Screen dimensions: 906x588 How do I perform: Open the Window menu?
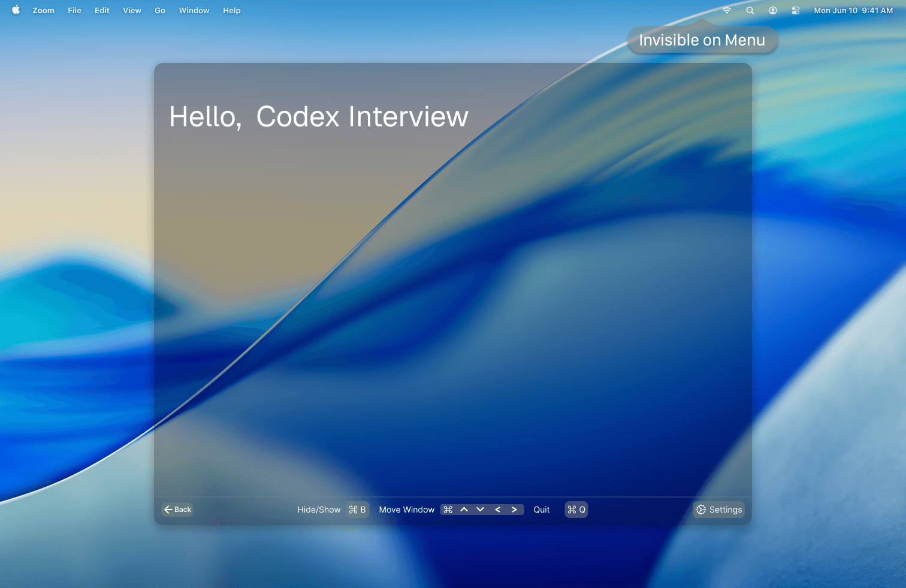(x=194, y=10)
